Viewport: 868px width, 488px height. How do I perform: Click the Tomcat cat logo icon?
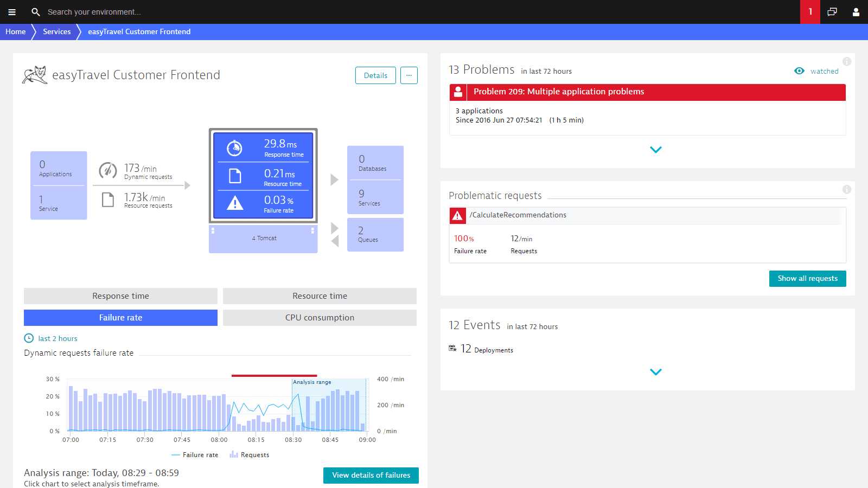35,75
